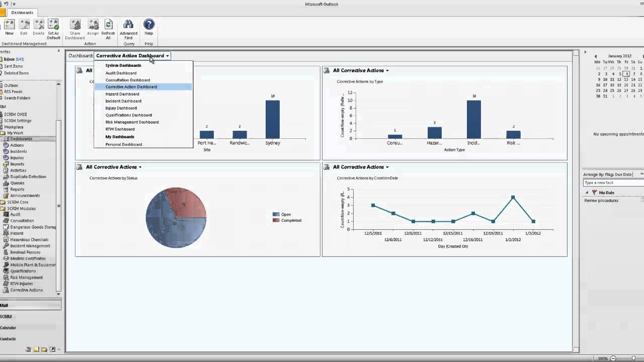Image resolution: width=644 pixels, height=362 pixels.
Task: Click the Delete dashboard ribbon icon
Action: (39, 25)
